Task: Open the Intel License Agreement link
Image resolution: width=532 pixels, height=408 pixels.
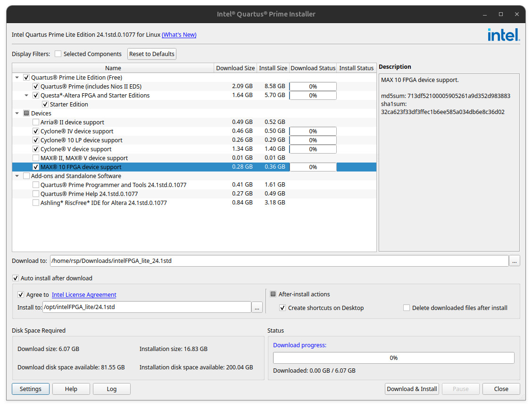Action: click(x=84, y=295)
